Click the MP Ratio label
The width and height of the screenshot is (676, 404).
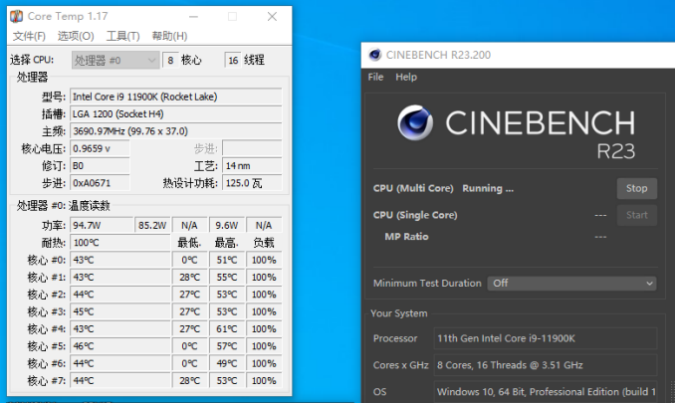coord(407,237)
